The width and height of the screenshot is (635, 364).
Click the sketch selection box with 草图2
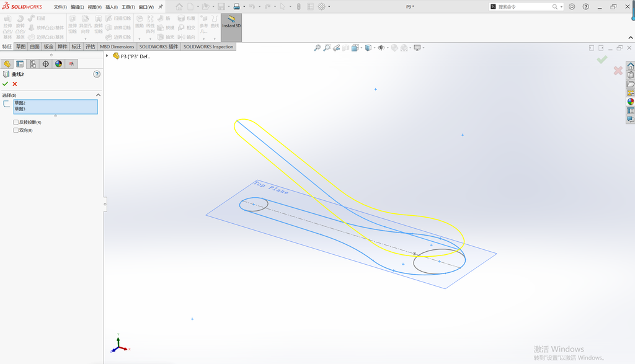pos(55,107)
